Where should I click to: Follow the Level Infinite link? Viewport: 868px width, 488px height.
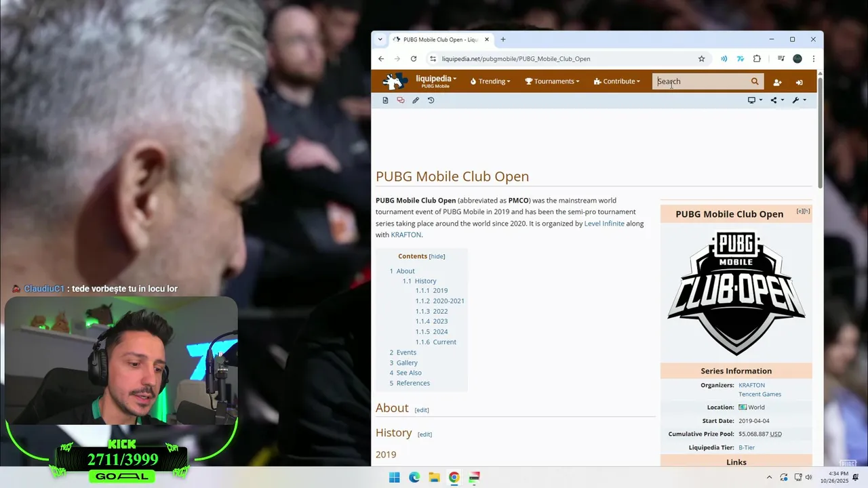coord(604,224)
